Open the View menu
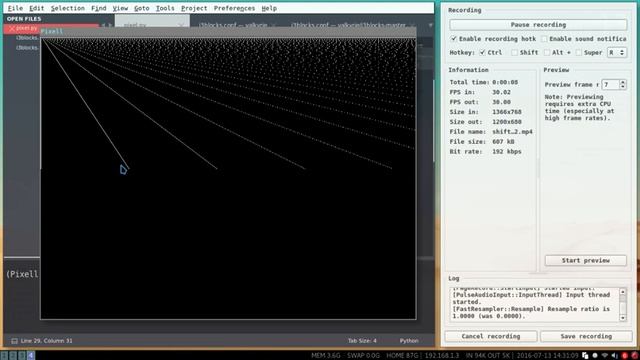 (120, 8)
